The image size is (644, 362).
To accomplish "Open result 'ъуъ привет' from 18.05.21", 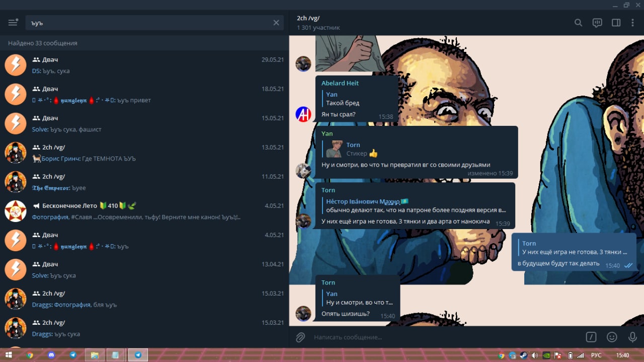I will (x=144, y=94).
